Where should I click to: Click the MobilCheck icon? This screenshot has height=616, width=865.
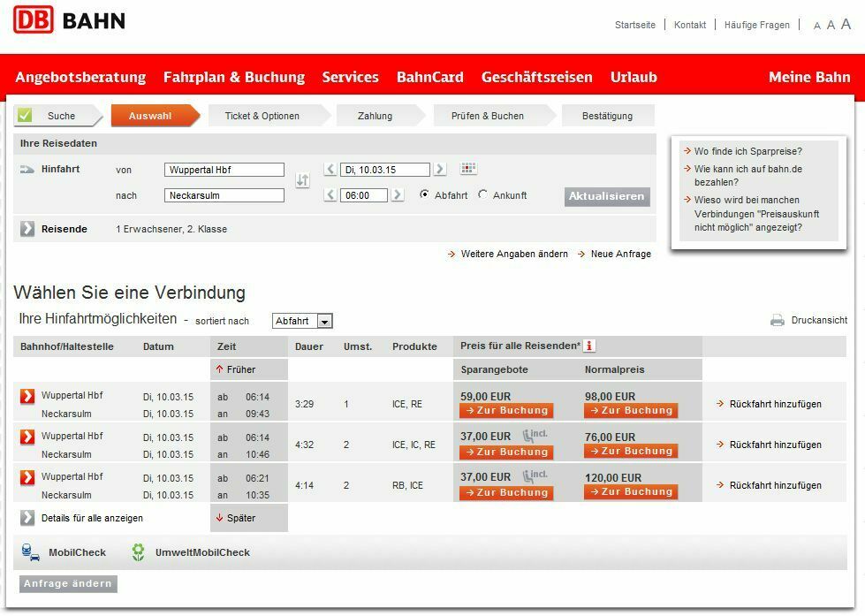[x=30, y=552]
